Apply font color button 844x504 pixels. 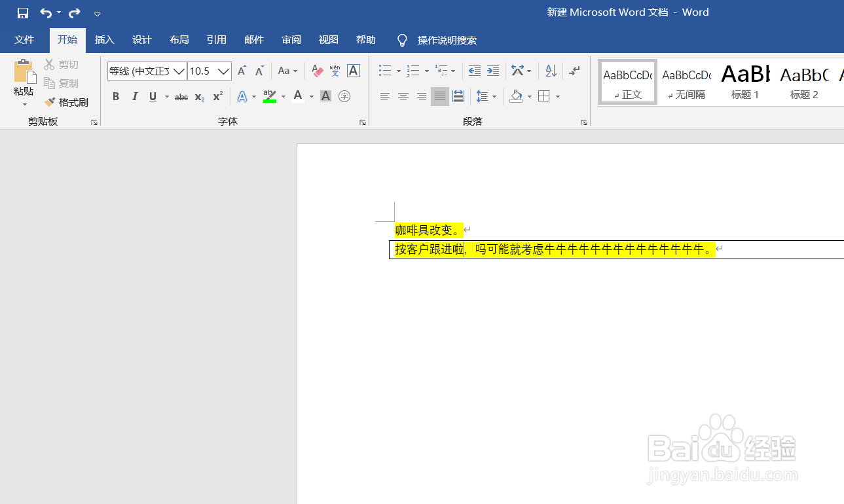point(298,97)
